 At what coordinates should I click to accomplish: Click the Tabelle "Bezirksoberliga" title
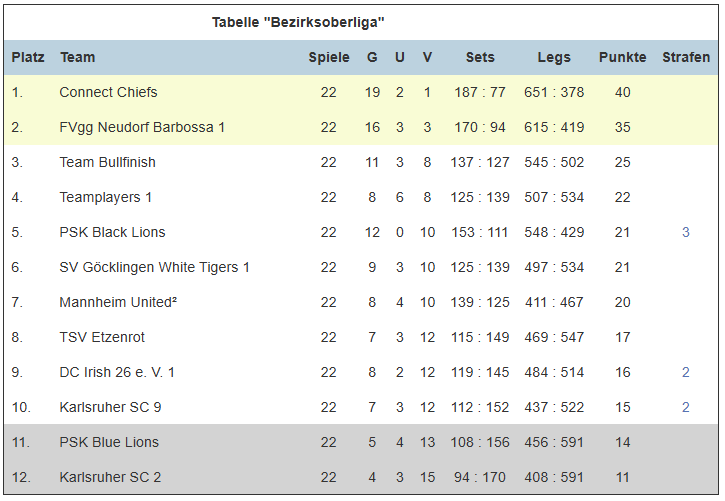click(x=298, y=22)
